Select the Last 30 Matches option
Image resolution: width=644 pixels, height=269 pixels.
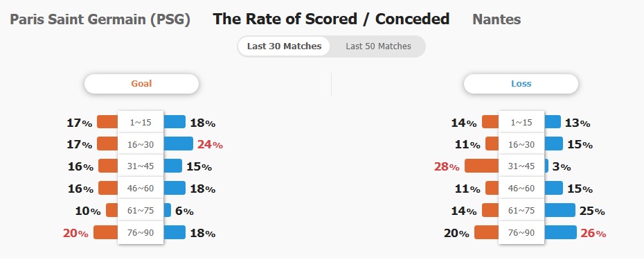point(284,46)
